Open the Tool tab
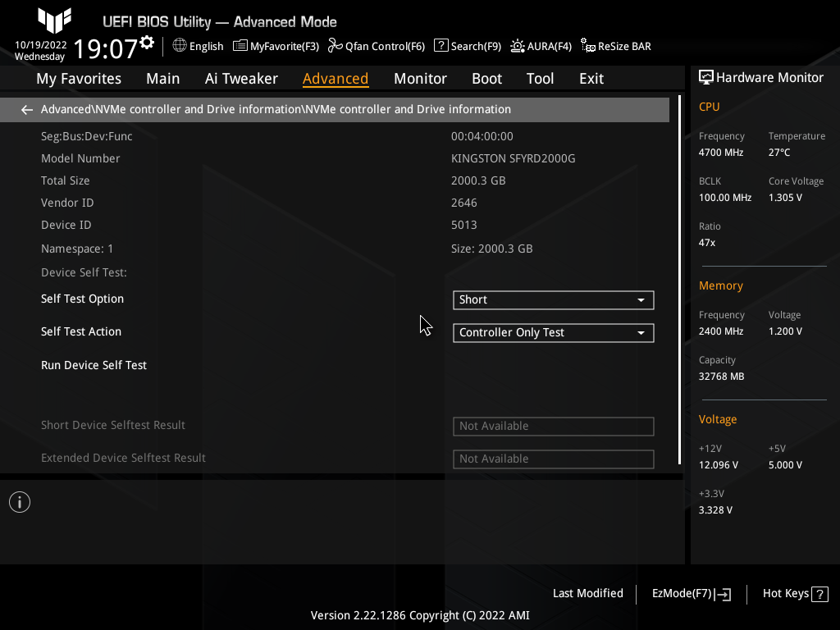This screenshot has height=630, width=840. coord(540,78)
